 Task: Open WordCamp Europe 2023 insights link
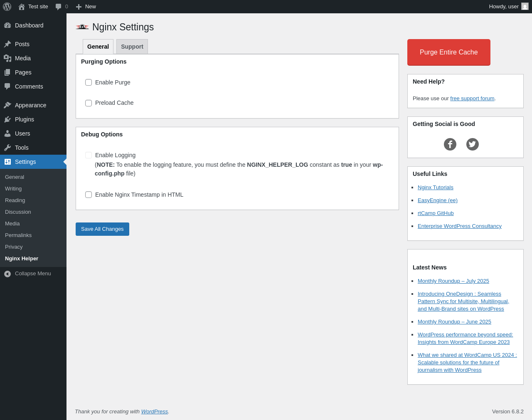tap(465, 338)
